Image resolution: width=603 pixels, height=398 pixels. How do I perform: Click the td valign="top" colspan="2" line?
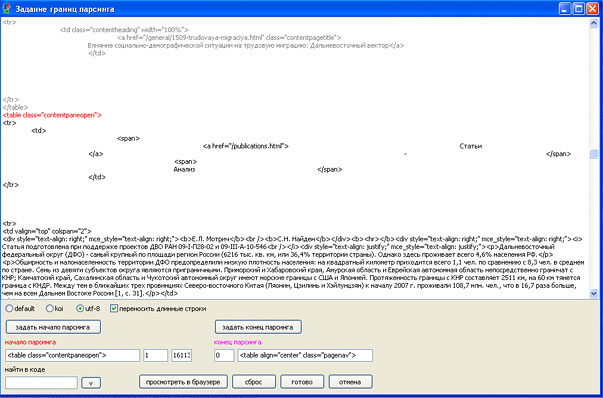coord(47,231)
